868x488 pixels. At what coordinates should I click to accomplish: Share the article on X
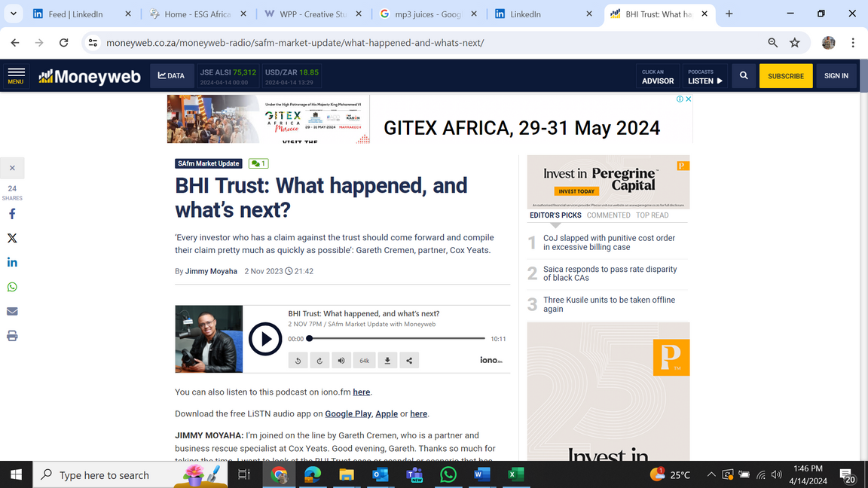coord(12,239)
